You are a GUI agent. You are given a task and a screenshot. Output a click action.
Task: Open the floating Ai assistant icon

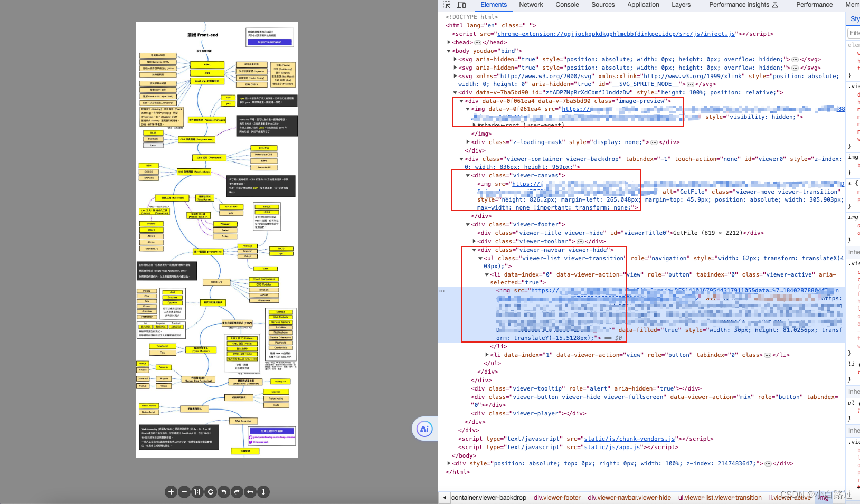click(424, 429)
